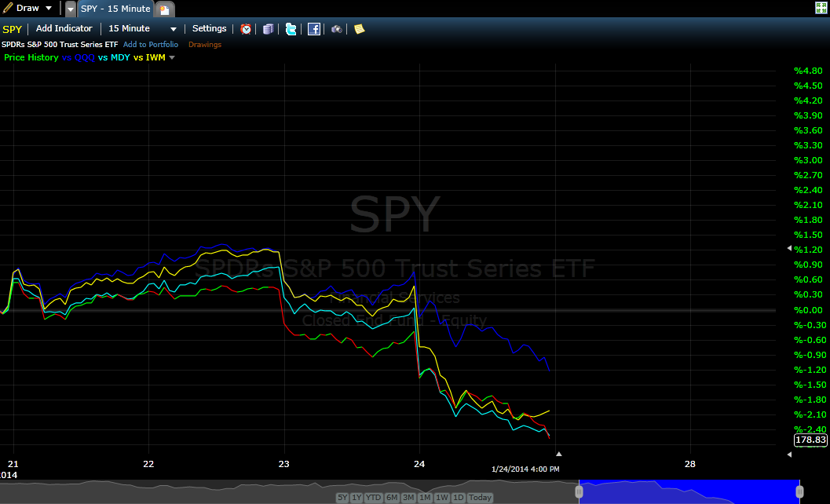This screenshot has width=830, height=504.
Task: Open the Draw tools pencil icon
Action: click(x=7, y=8)
